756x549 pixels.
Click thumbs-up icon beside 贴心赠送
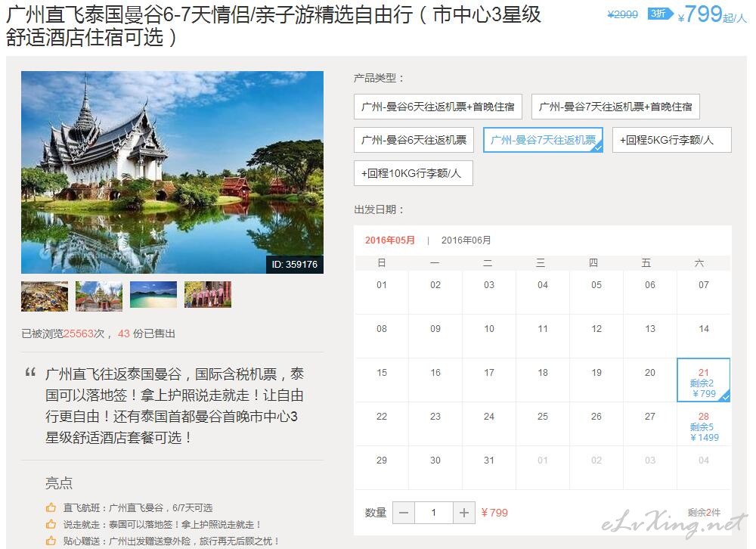point(51,541)
